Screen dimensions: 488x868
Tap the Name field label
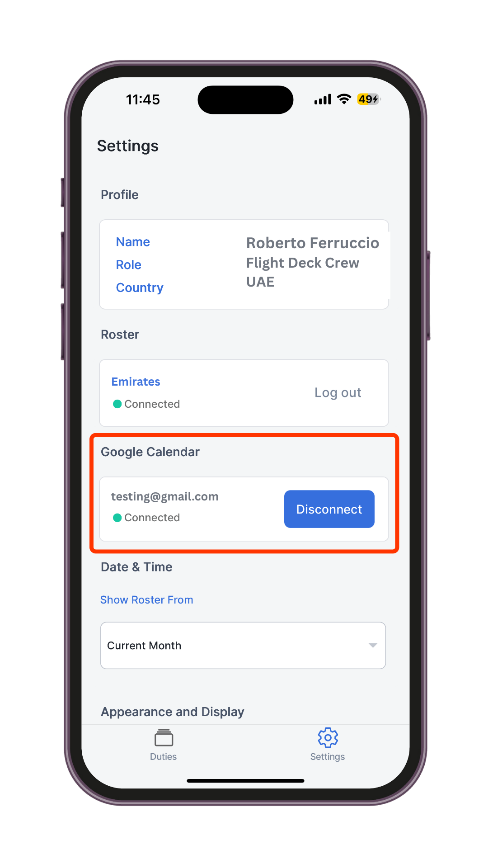click(133, 242)
